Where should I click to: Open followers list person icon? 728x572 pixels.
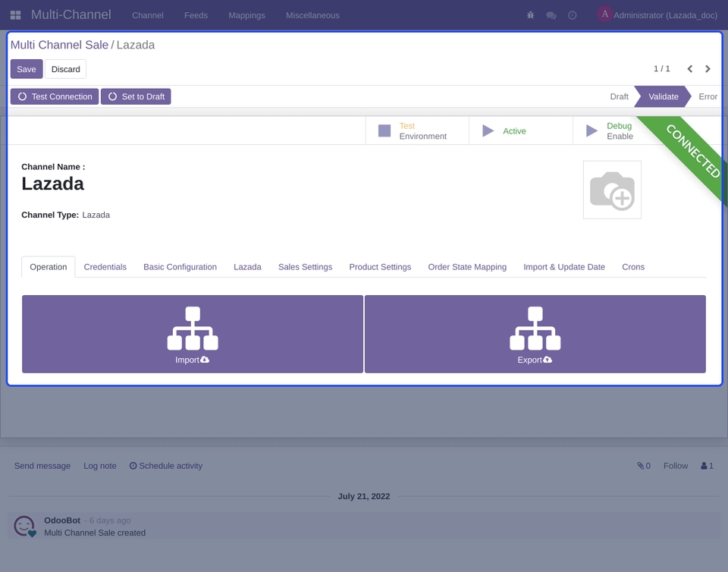tap(707, 466)
